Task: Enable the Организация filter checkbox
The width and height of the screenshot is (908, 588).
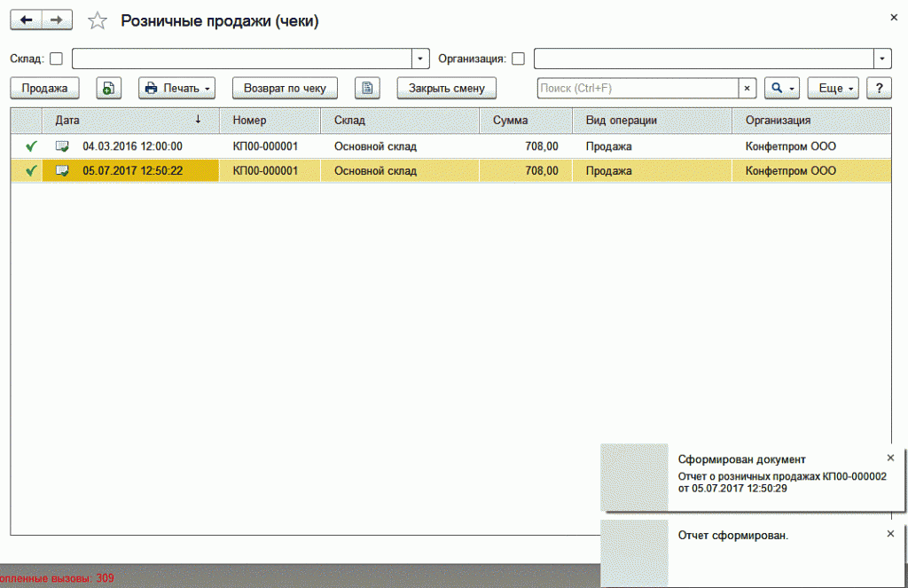Action: tap(519, 59)
